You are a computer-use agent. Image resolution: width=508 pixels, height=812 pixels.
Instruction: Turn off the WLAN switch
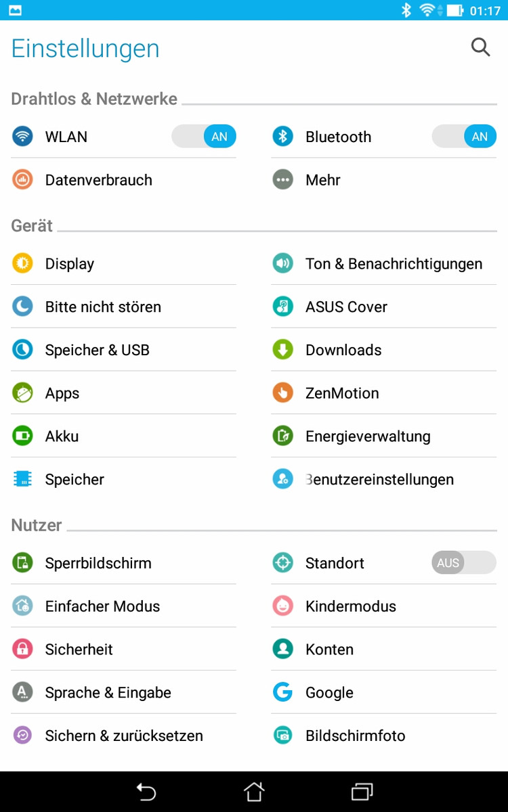pos(204,137)
